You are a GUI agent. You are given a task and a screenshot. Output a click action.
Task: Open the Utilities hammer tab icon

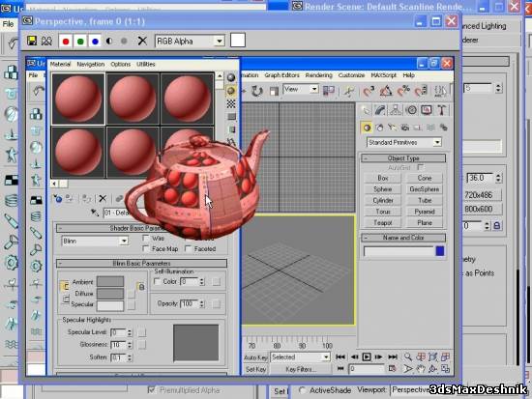coord(441,110)
